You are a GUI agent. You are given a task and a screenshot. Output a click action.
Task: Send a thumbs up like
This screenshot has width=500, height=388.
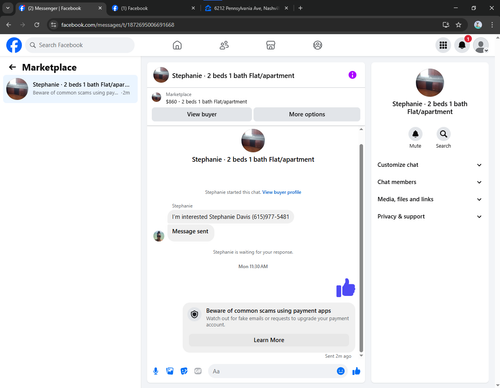(x=356, y=371)
